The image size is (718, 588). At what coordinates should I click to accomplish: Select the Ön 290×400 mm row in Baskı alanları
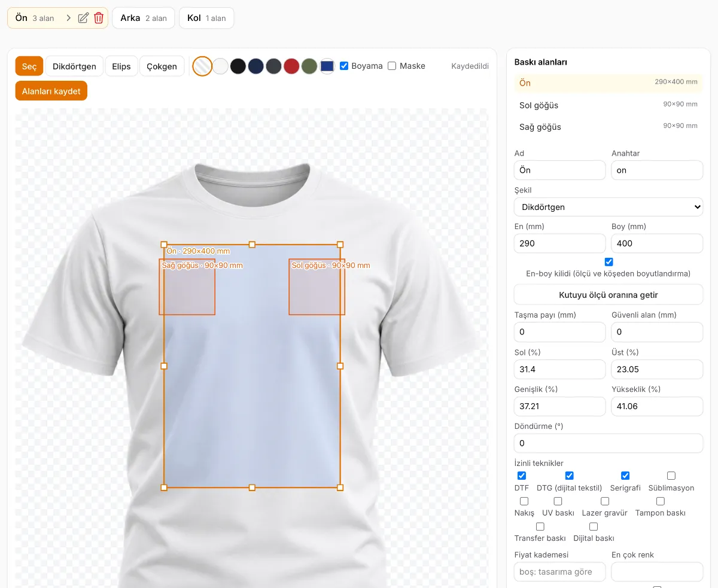[609, 83]
